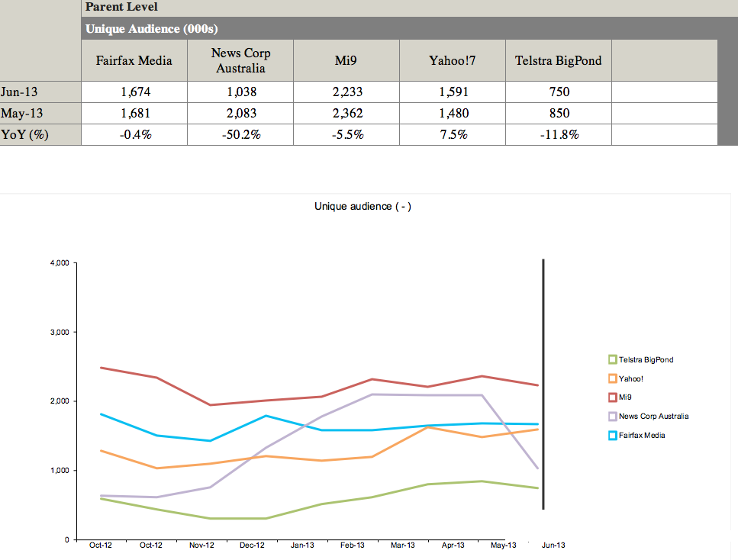738x560 pixels.
Task: Click the News Corp Australia purple legend swatch
Action: pos(612,417)
